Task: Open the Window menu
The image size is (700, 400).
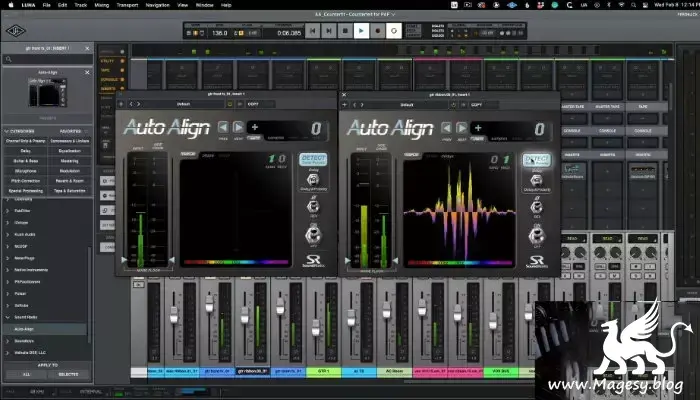Action: pyautogui.click(x=204, y=5)
